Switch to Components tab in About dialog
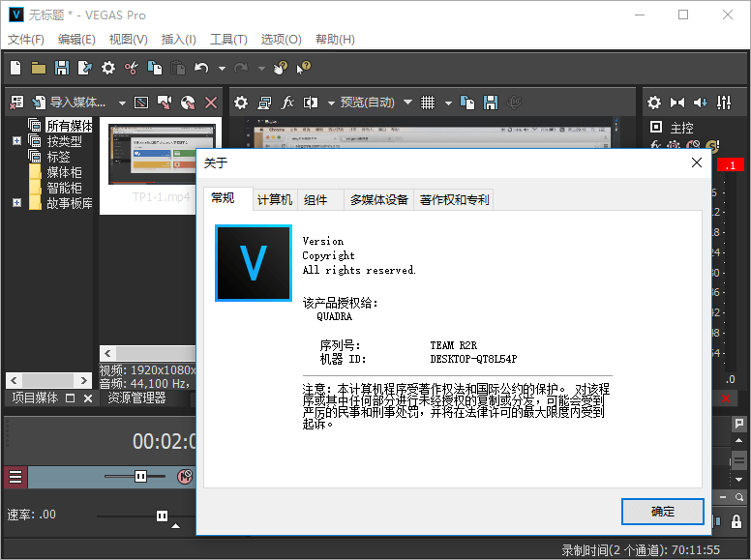This screenshot has width=751, height=560. [x=320, y=199]
